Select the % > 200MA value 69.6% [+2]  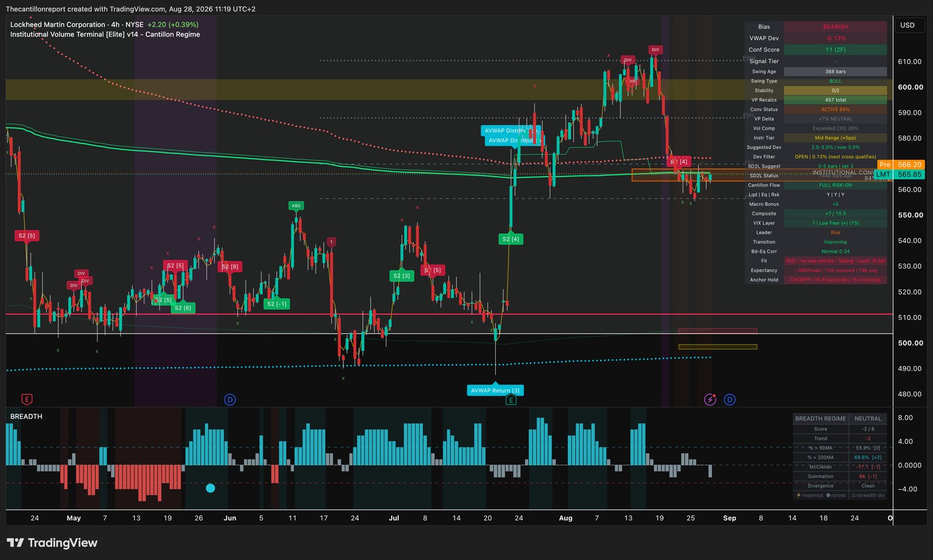point(868,457)
